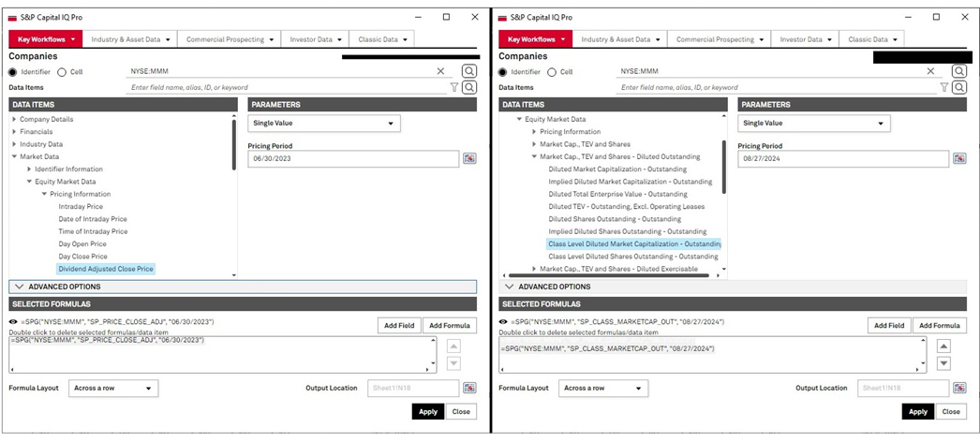The width and height of the screenshot is (980, 442).
Task: Open Single Value dropdown in left window
Action: pyautogui.click(x=324, y=123)
